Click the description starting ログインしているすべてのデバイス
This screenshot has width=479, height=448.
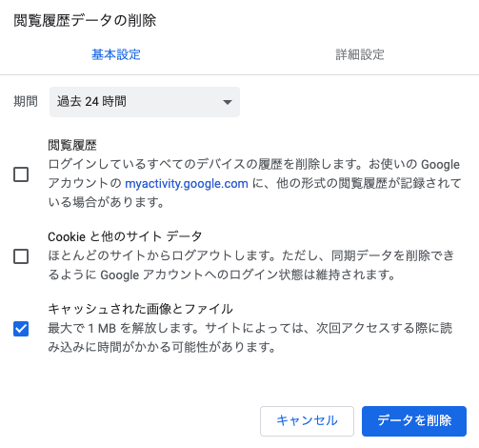point(254,183)
